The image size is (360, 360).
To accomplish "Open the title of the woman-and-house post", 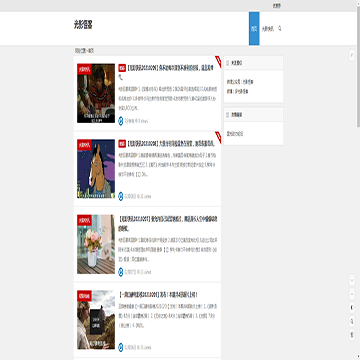I will pos(158,295).
